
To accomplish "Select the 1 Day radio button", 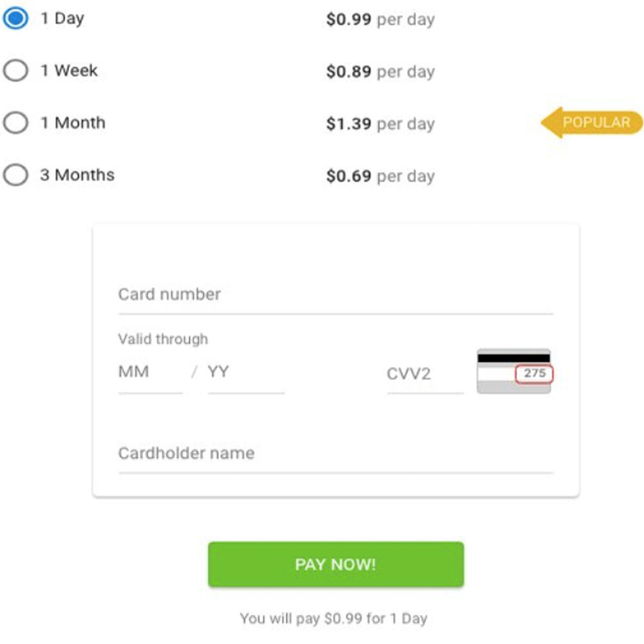I will (15, 19).
